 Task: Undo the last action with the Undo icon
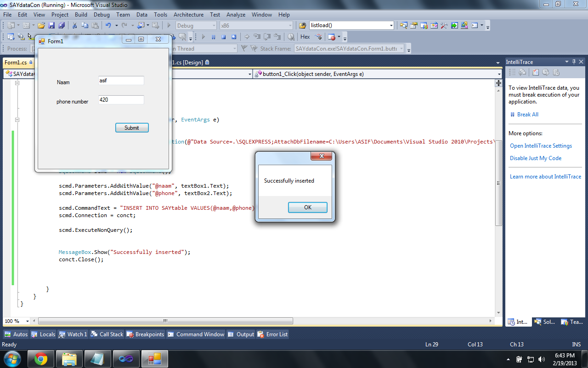[108, 25]
